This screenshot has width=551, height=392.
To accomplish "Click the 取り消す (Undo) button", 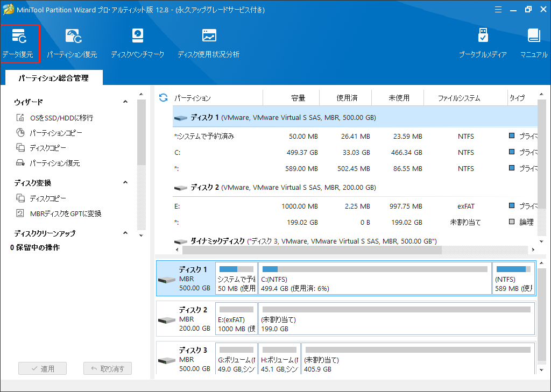I will click(108, 368).
